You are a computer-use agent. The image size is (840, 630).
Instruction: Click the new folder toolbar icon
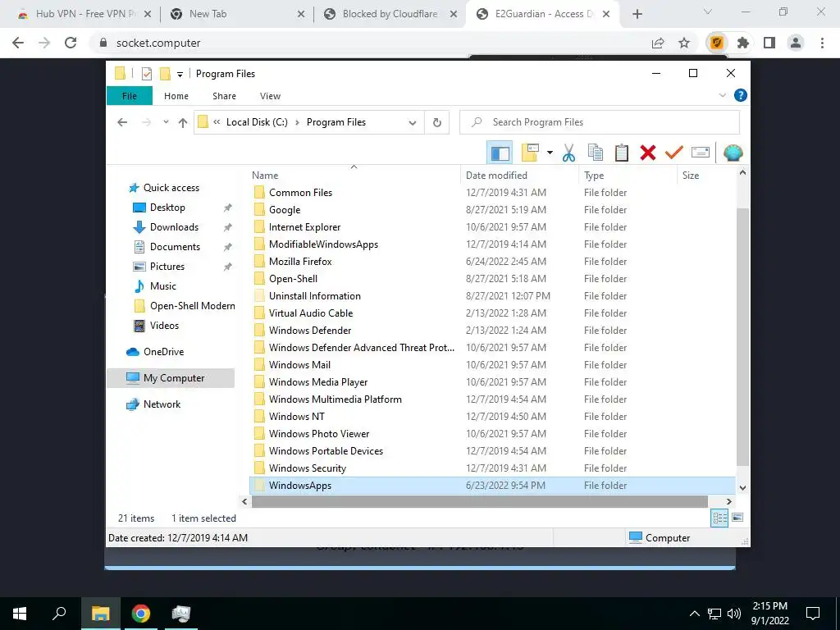(x=530, y=153)
